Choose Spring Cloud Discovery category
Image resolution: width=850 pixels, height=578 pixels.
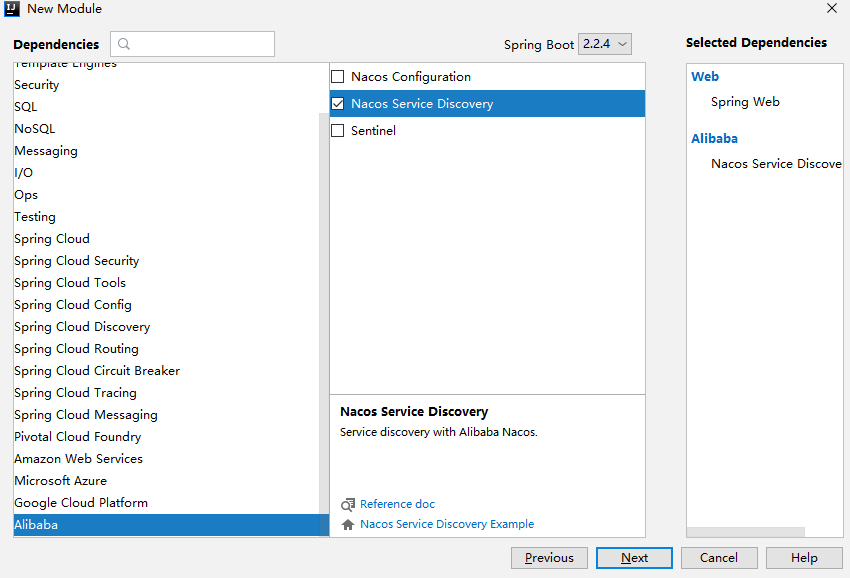[x=82, y=327]
